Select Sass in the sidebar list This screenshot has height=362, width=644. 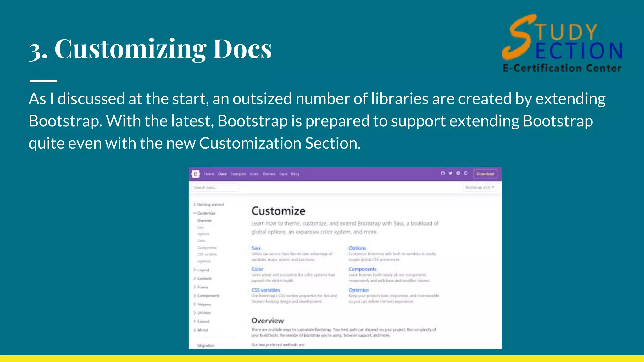[201, 228]
